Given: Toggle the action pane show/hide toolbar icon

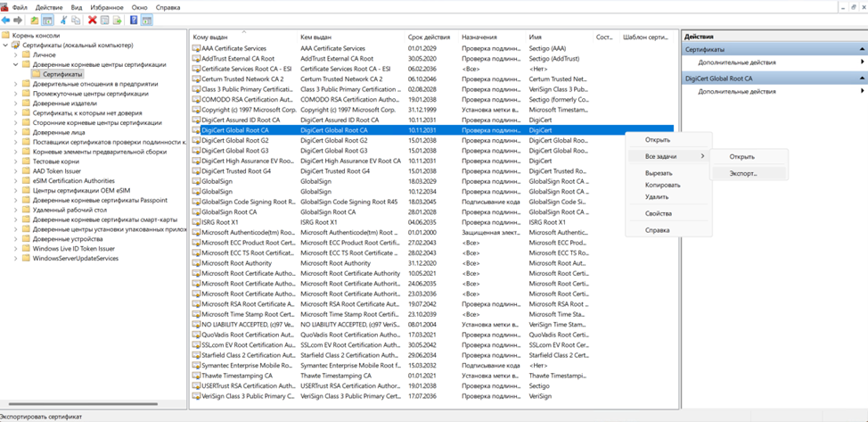Looking at the screenshot, I should [147, 20].
